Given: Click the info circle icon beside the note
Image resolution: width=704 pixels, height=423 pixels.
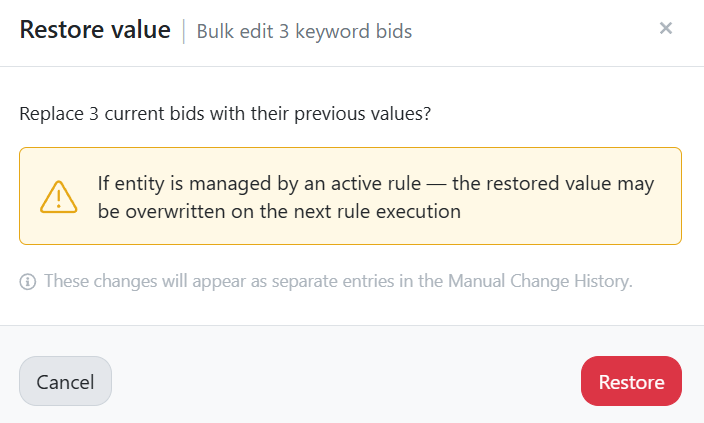Looking at the screenshot, I should pyautogui.click(x=28, y=282).
